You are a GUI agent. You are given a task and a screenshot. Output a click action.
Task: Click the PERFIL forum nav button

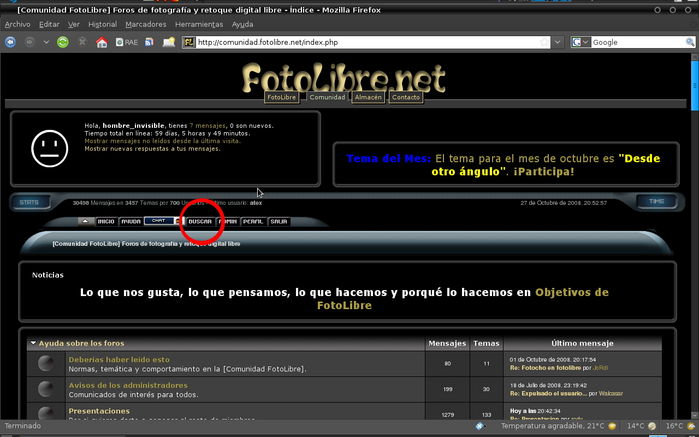[x=253, y=222]
